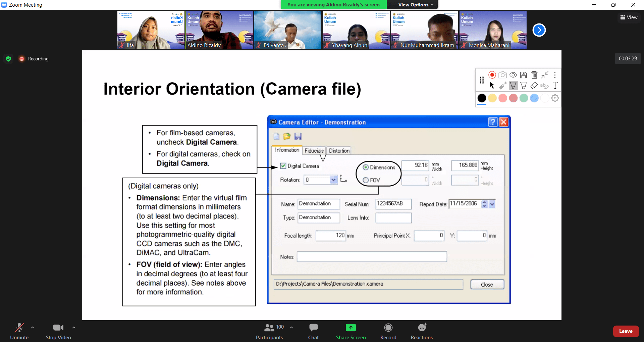Switch to the Distortion tab
The width and height of the screenshot is (644, 342).
coord(339,151)
